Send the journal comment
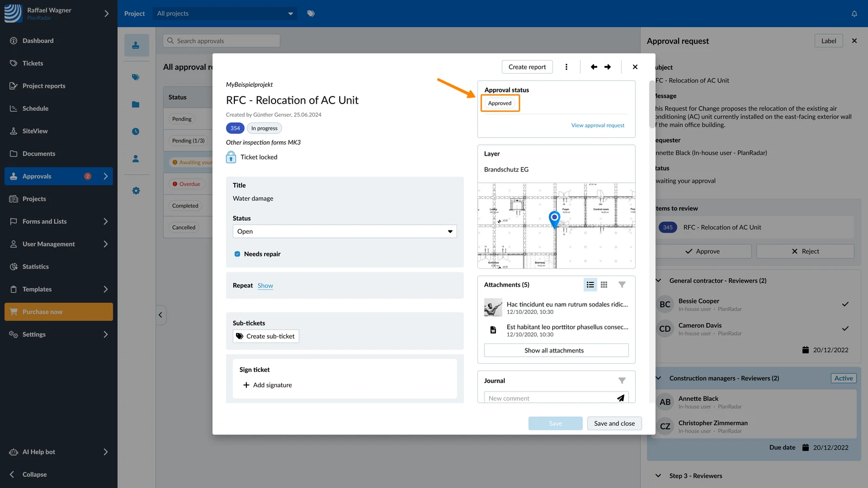The width and height of the screenshot is (868, 488). click(x=621, y=398)
